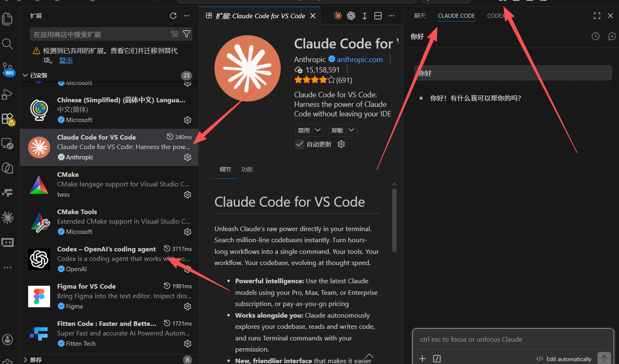Screen dimensions: 619x364
Task: Open the Run and Debug view
Action: 7,94
